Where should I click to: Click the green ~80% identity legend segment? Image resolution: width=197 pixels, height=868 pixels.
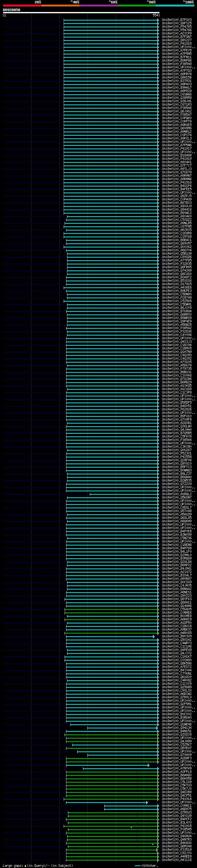pyautogui.click(x=137, y=6)
